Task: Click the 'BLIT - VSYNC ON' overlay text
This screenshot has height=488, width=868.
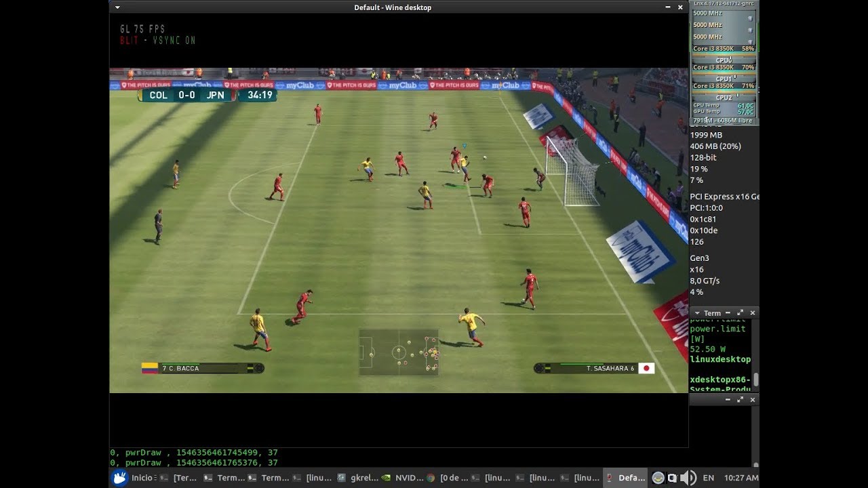Action: 157,41
